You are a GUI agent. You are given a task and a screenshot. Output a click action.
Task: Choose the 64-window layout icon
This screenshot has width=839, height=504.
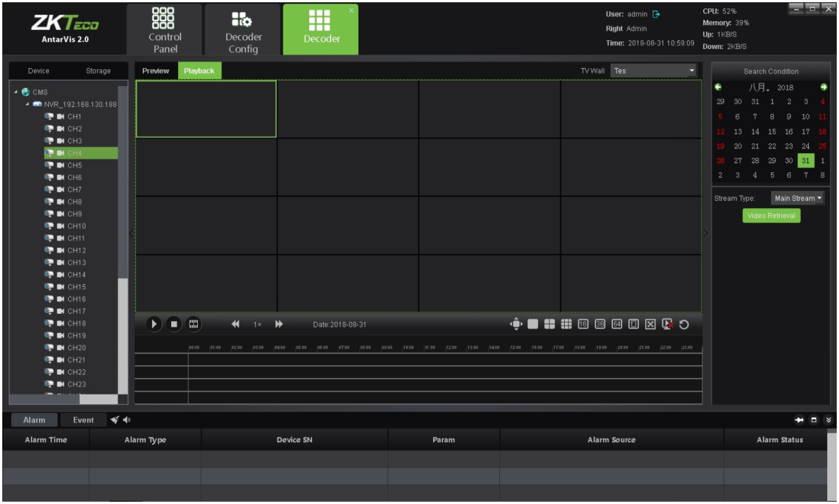tap(617, 324)
